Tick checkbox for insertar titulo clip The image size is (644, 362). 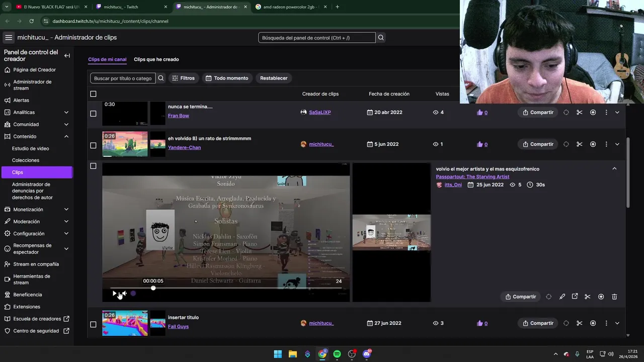[93, 324]
